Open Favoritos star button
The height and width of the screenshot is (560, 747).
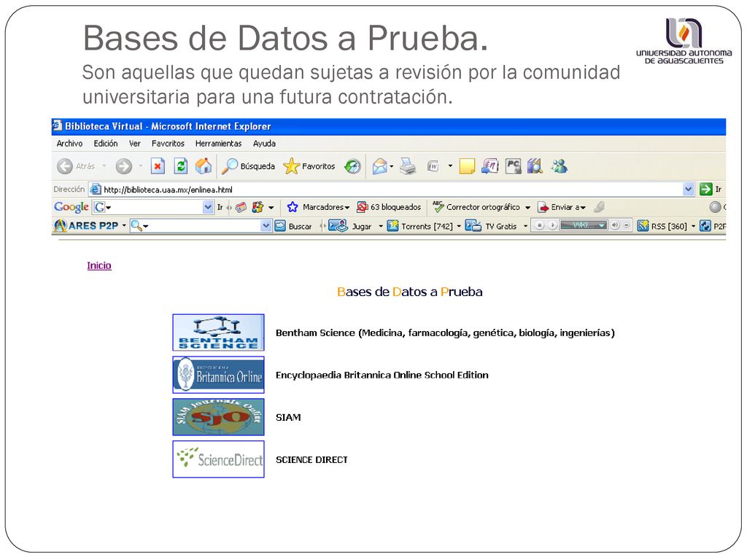pos(309,166)
